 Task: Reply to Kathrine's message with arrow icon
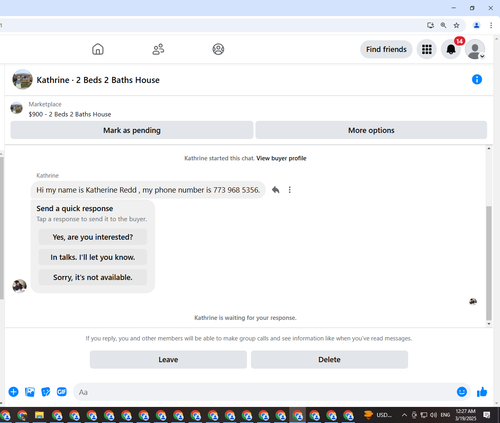coord(275,190)
